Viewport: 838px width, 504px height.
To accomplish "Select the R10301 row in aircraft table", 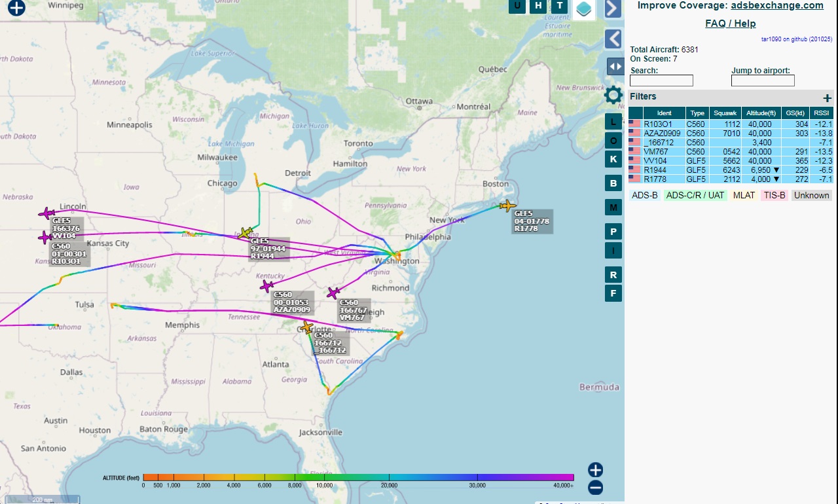I will click(731, 124).
